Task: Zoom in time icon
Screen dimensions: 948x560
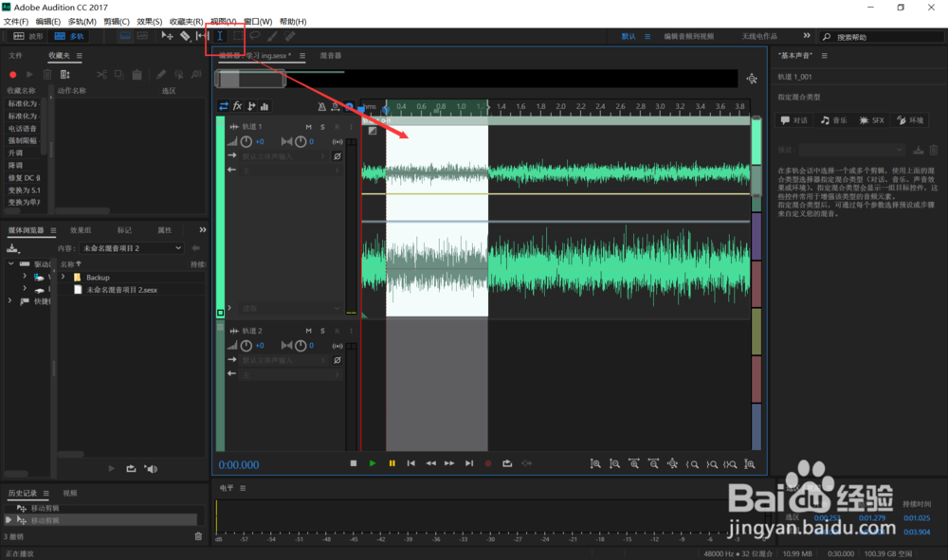Action: [633, 464]
